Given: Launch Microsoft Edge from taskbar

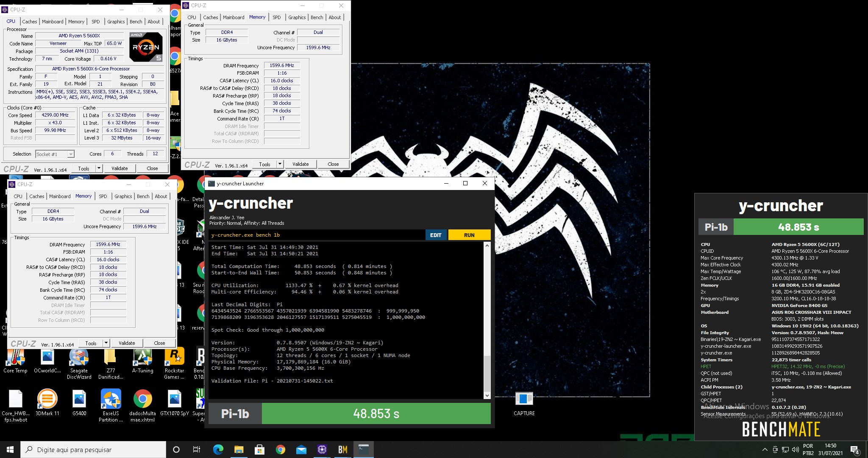Looking at the screenshot, I should 218,450.
